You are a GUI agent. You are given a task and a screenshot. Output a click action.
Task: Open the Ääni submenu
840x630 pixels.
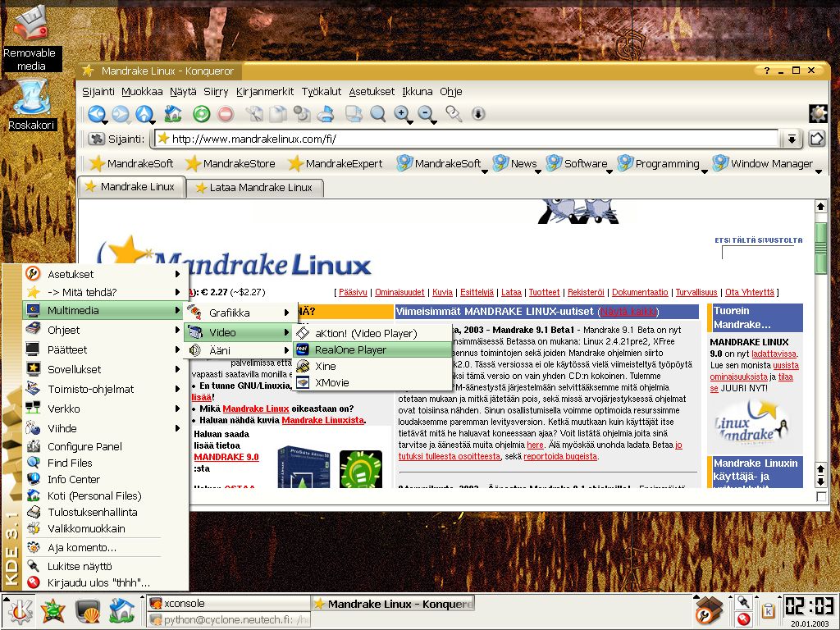[x=239, y=350]
